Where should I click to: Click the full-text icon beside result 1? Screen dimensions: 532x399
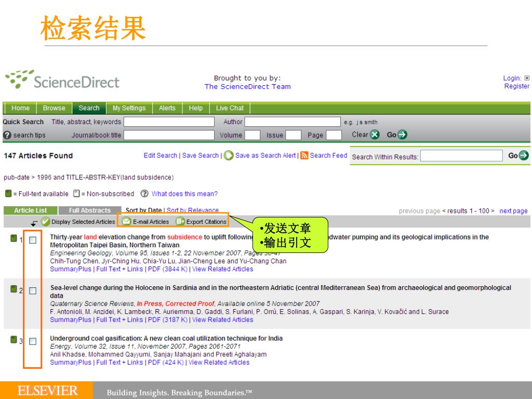(14, 238)
